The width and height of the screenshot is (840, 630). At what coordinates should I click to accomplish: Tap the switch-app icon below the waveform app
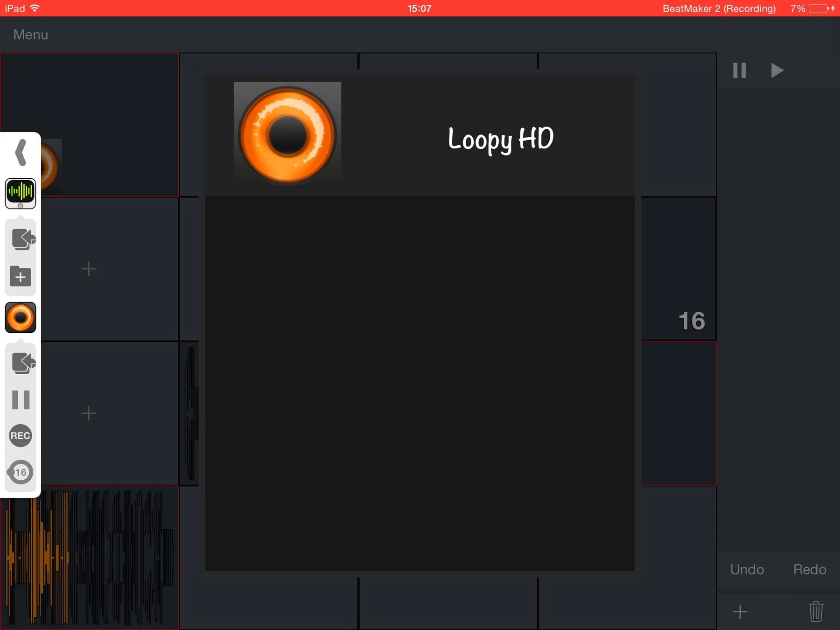(x=23, y=239)
